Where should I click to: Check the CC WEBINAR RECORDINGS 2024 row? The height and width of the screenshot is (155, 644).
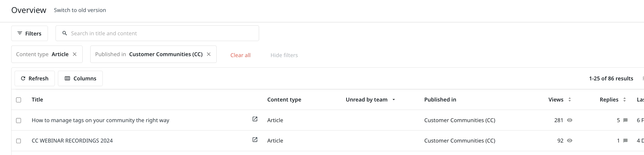click(x=18, y=141)
